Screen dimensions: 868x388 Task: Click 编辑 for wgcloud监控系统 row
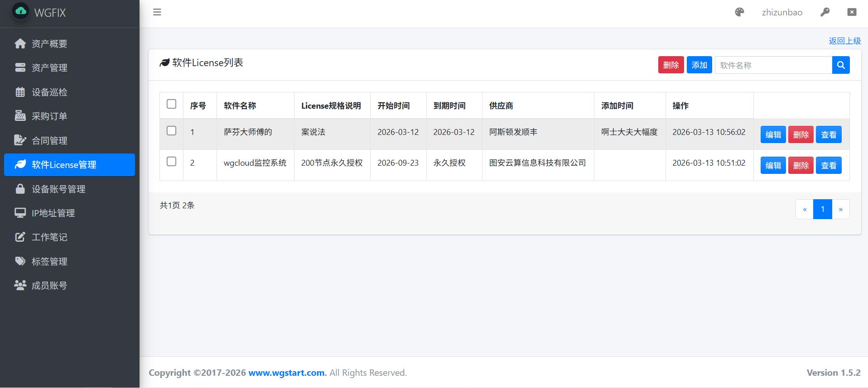[x=773, y=166]
